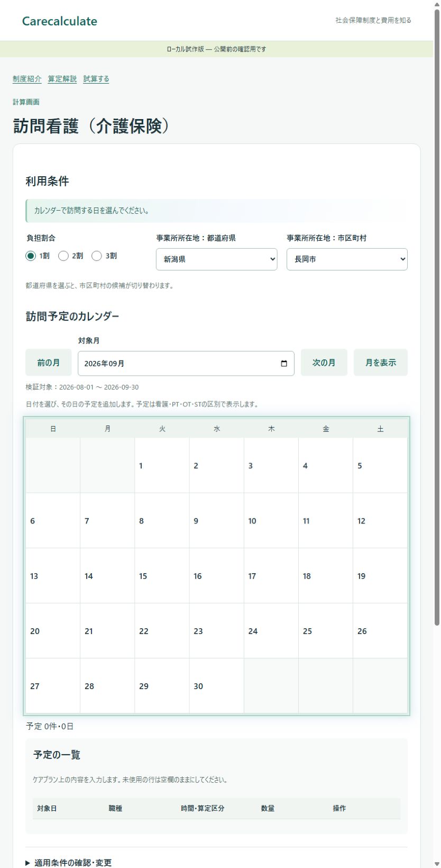The width and height of the screenshot is (441, 868).
Task: Open the 市区町村 dropdown showing 長岡市
Action: point(347,259)
